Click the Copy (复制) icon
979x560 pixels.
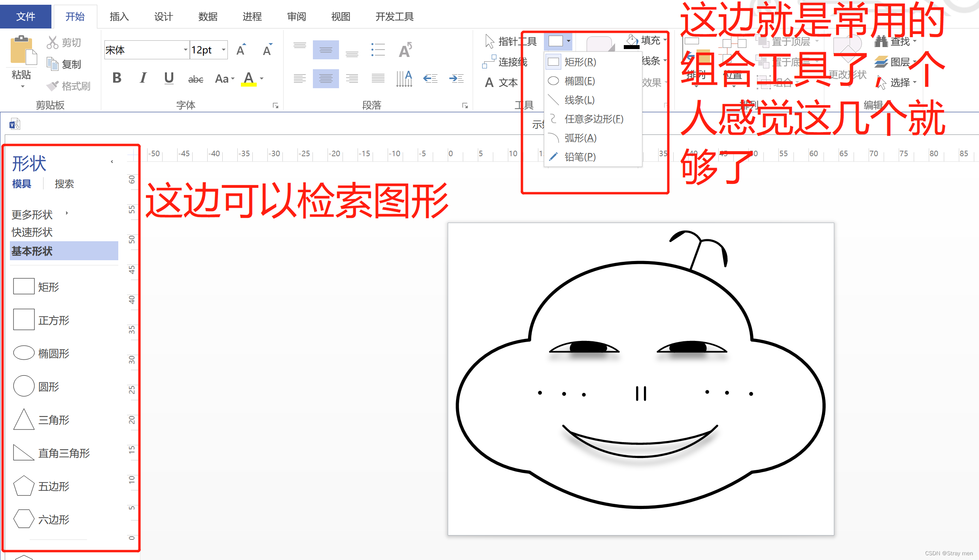(52, 64)
